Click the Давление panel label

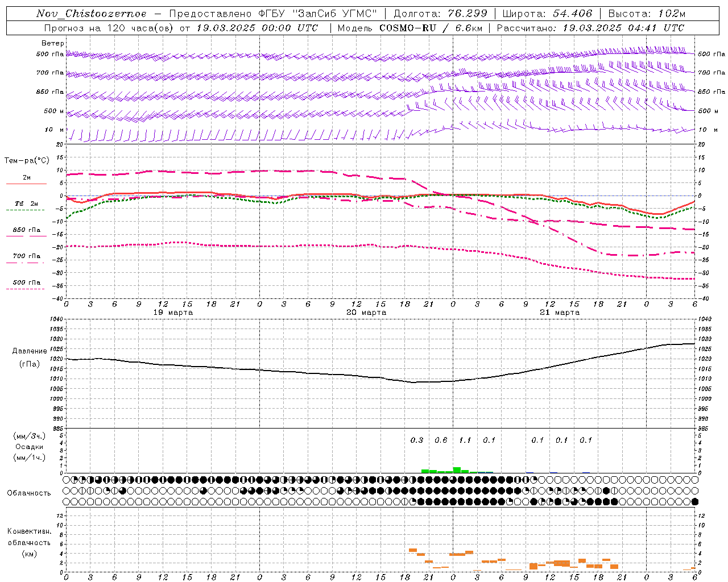tap(30, 351)
